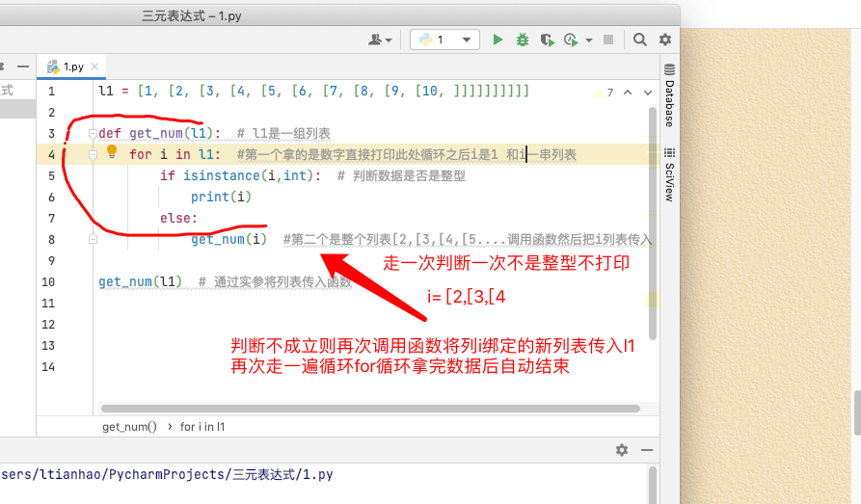861x504 pixels.
Task: Click the profiler run icon
Action: point(571,40)
